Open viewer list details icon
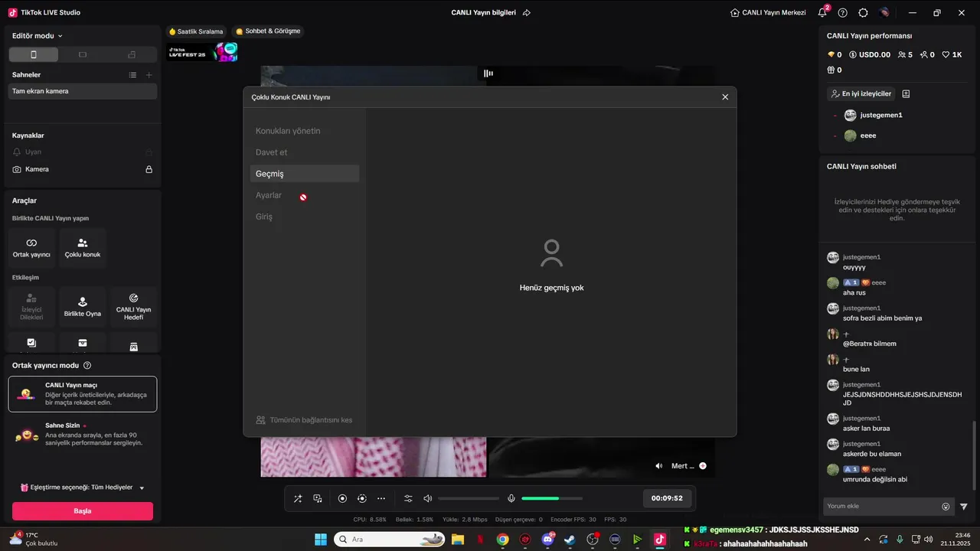Viewport: 980px width, 551px height. [906, 93]
